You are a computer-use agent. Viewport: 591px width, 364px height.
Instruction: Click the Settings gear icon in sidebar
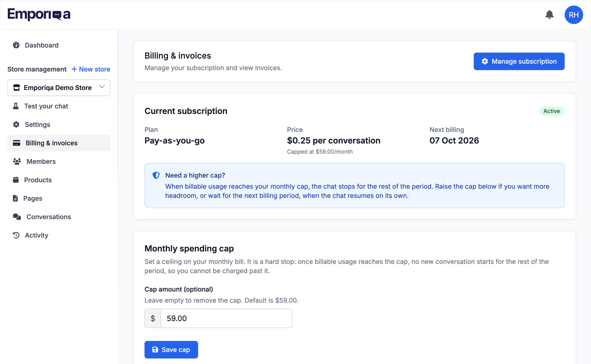16,125
